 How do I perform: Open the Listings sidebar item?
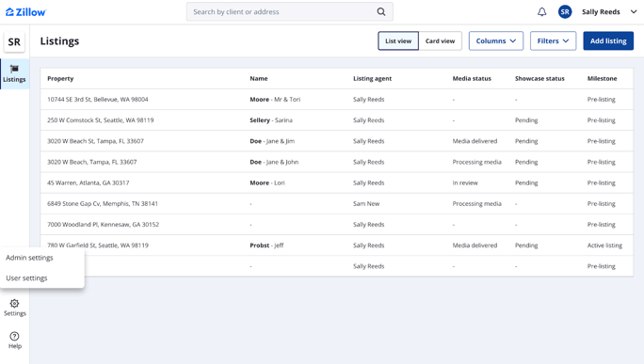14,74
